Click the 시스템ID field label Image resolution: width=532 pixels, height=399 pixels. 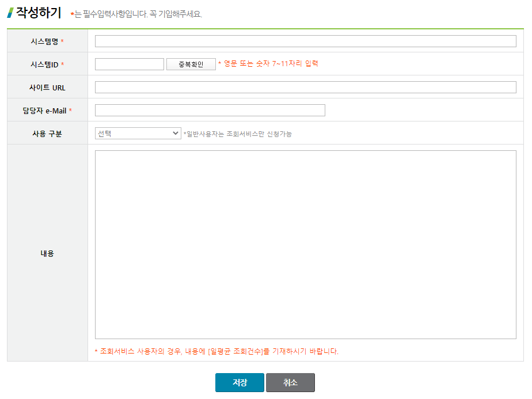point(44,64)
